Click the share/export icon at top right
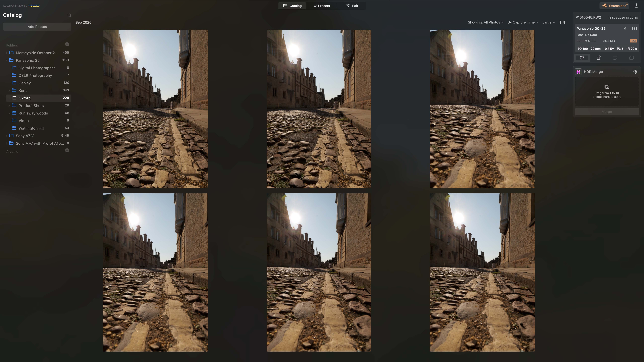 click(636, 6)
